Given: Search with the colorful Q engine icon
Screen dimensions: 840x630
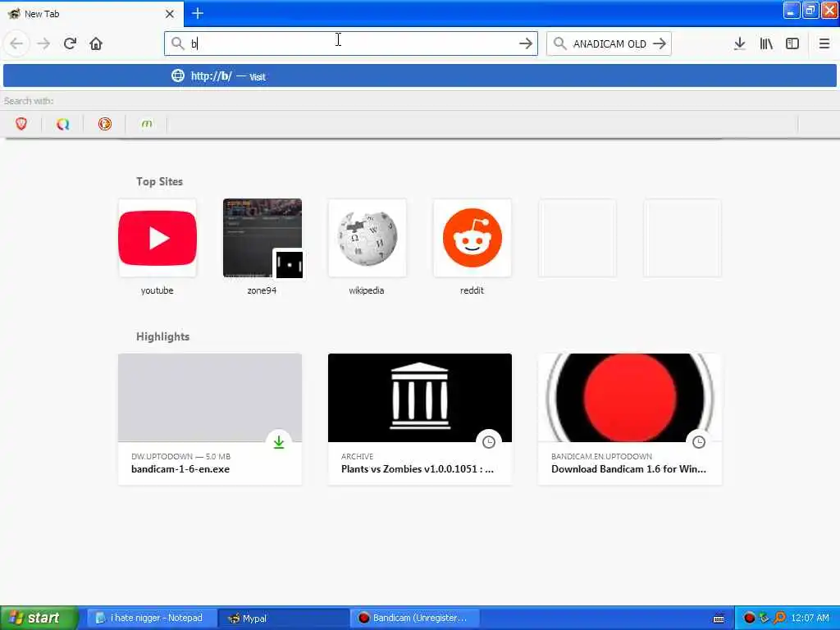Looking at the screenshot, I should (63, 125).
